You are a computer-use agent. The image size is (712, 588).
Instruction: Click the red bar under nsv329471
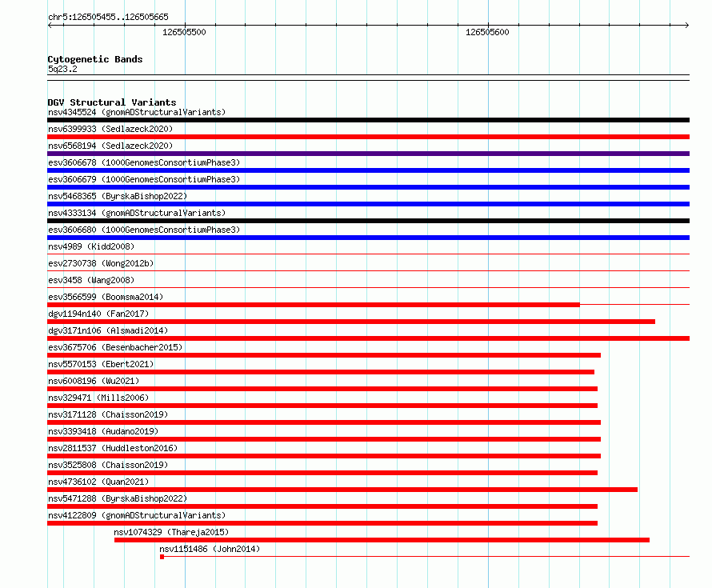(322, 406)
